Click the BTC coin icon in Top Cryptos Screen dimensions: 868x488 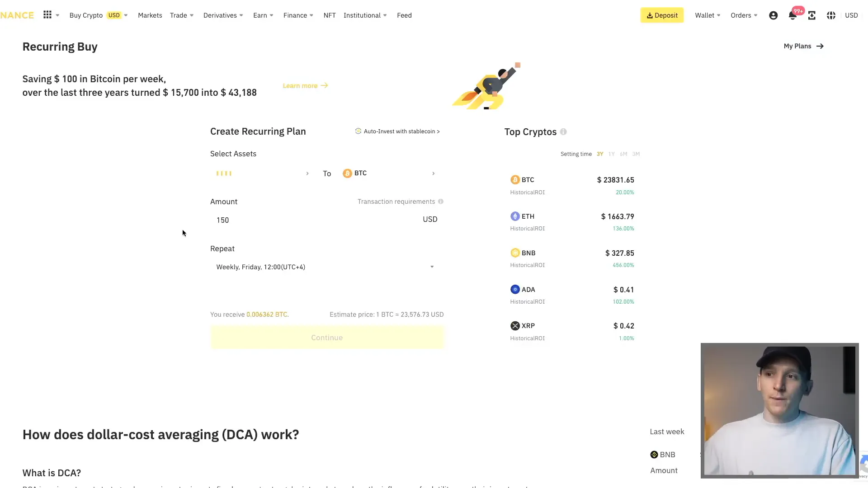pyautogui.click(x=515, y=180)
